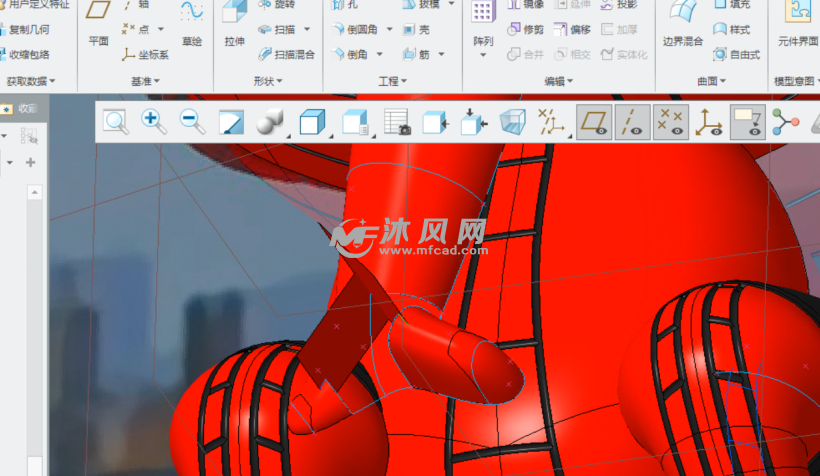Open the saved orientations cube icon
The image size is (820, 476).
click(x=312, y=122)
